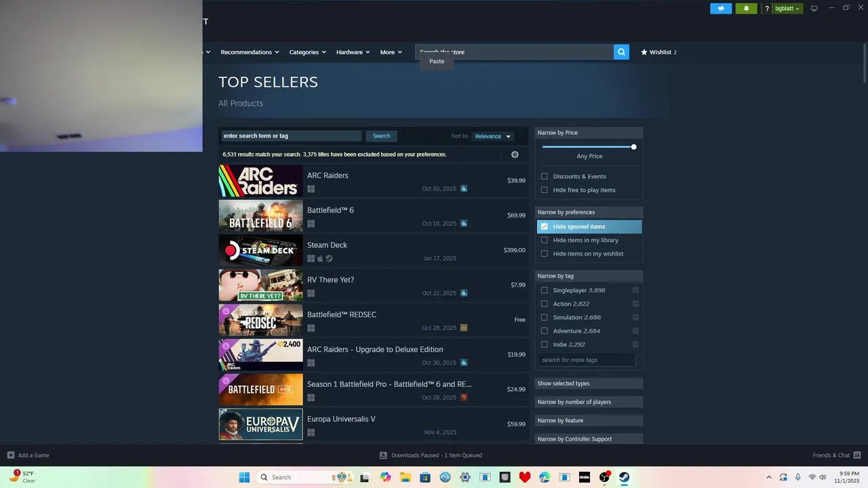Viewport: 868px width, 488px height.
Task: Expand Narrow by Controller Support section
Action: point(589,439)
